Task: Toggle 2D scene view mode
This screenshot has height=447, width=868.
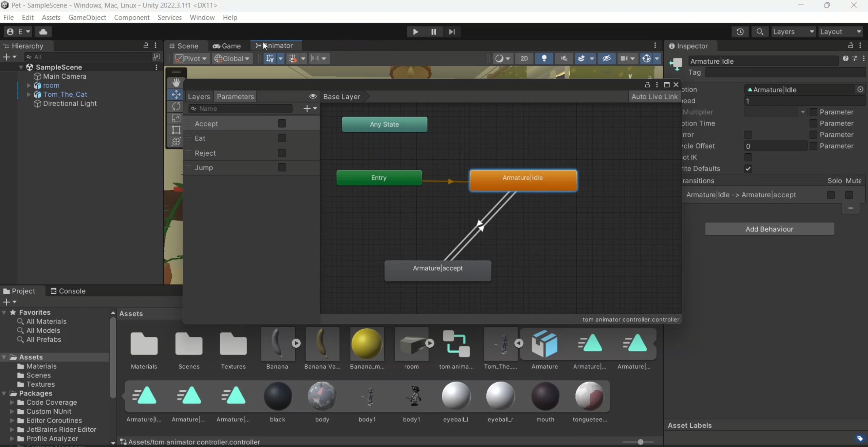Action: (x=524, y=58)
